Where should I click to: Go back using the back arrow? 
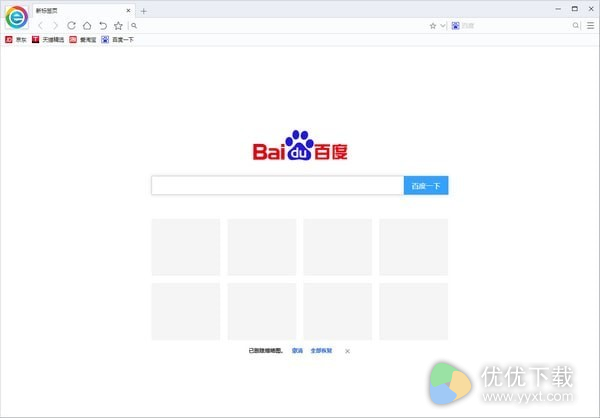tap(40, 26)
